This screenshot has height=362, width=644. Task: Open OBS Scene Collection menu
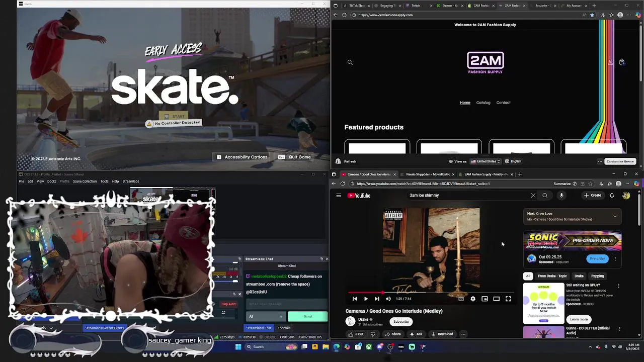(85, 182)
